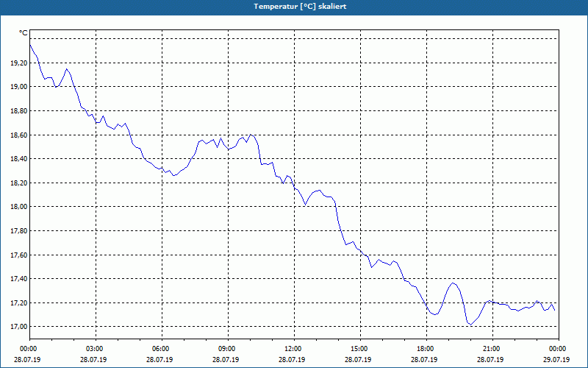Select the 06:00 x-axis label
The image size is (588, 368).
[x=162, y=349]
